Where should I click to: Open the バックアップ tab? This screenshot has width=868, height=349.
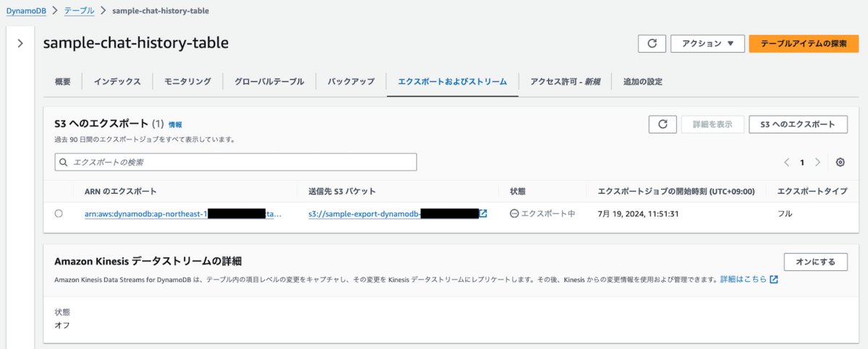pyautogui.click(x=351, y=82)
